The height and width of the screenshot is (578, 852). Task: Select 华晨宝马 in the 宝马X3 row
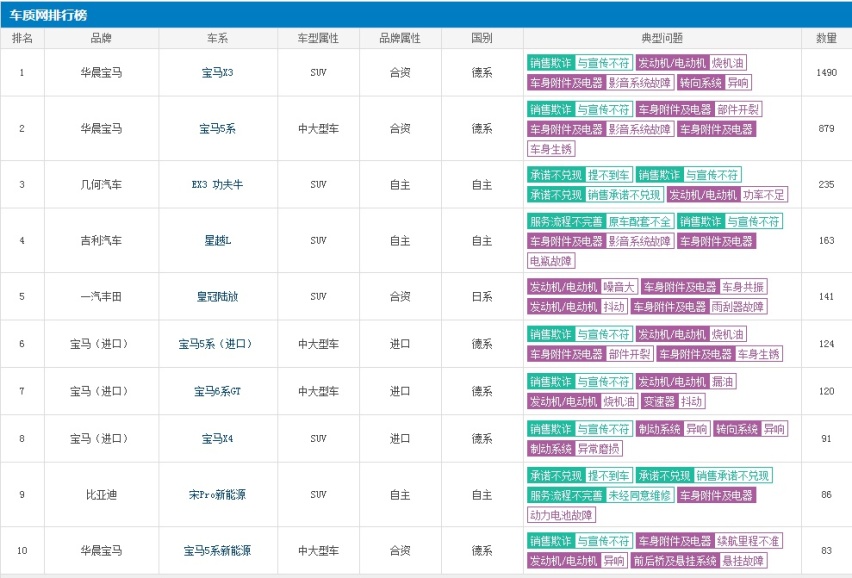(101, 72)
